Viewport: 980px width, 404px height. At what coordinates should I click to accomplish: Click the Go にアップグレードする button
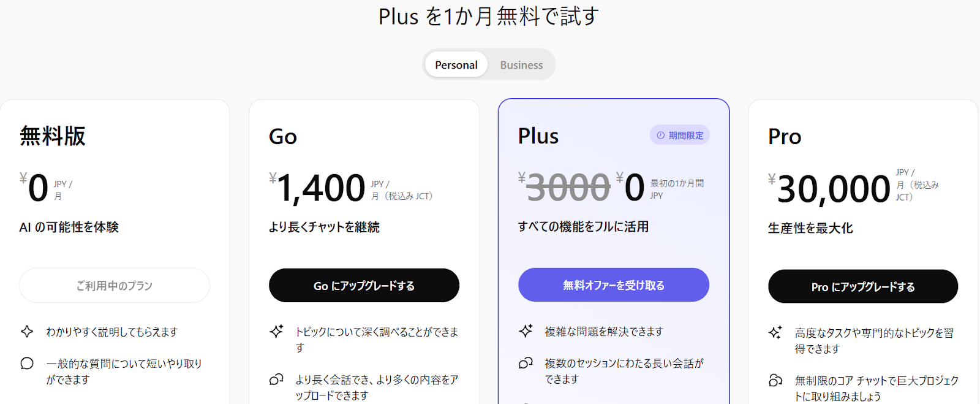click(x=364, y=286)
